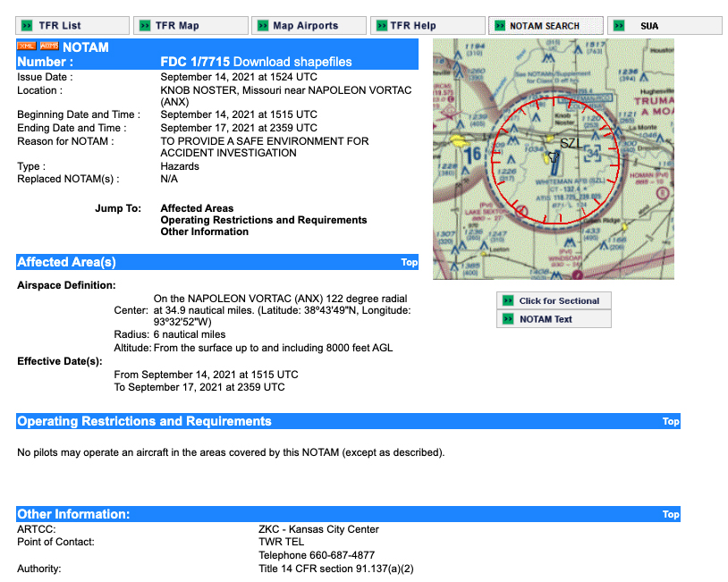Open the TFR List tab
Image resolution: width=728 pixels, height=582 pixels.
point(70,26)
